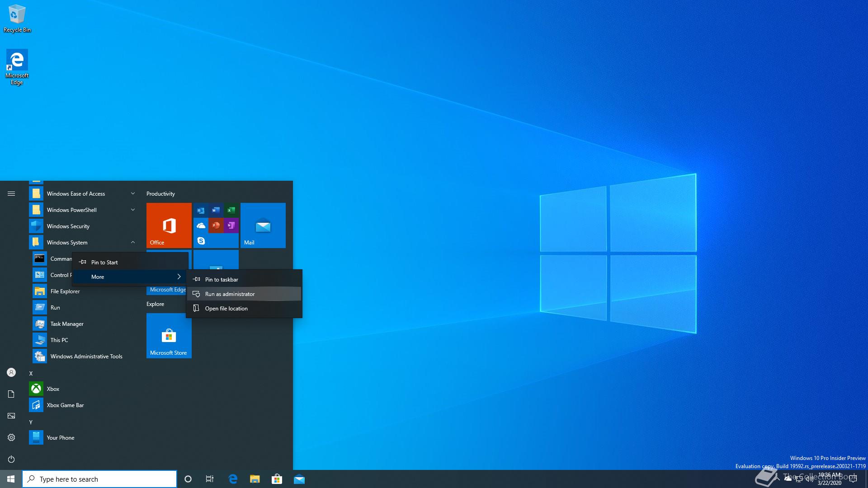Open the Settings gear in Start
Viewport: 868px width, 488px height.
pos(11,437)
